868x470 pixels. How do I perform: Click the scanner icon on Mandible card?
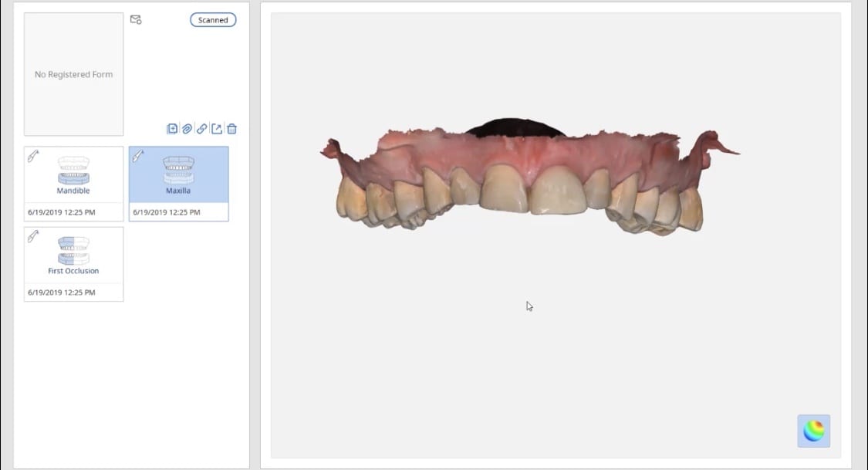[x=33, y=156]
